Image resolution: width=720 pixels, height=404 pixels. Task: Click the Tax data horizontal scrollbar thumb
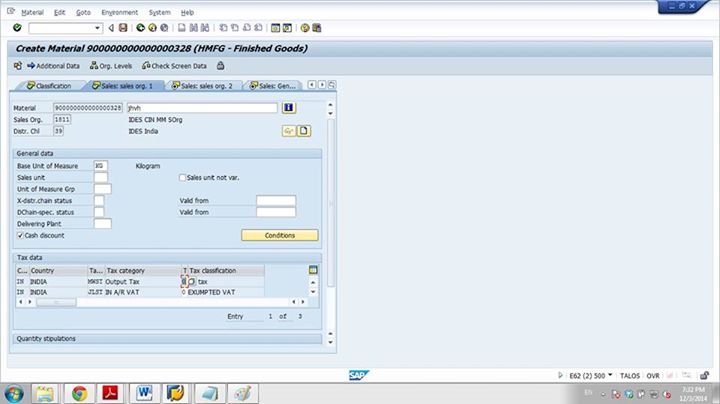coord(56,302)
